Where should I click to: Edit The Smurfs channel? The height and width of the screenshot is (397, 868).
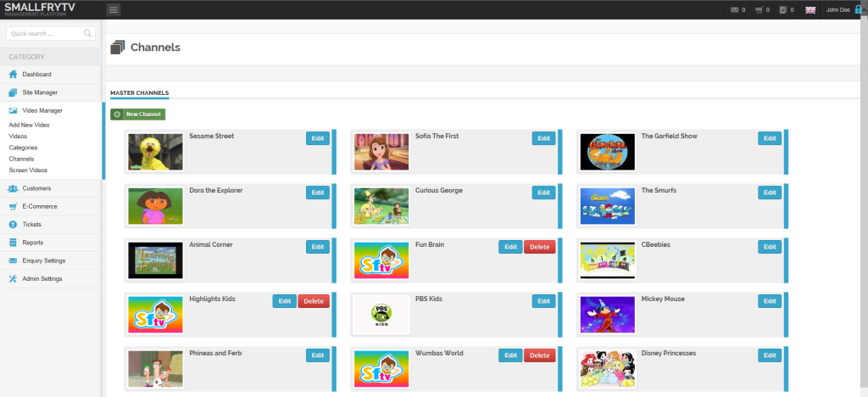[x=770, y=193]
